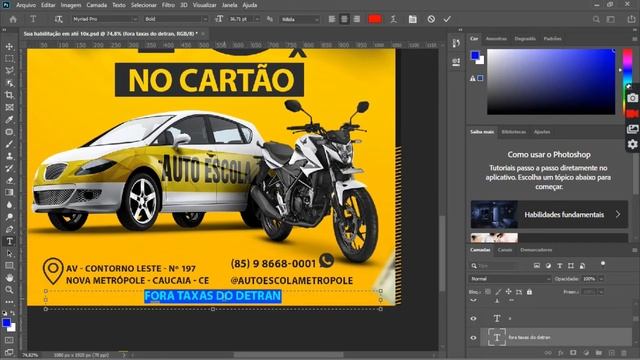Click the blue foreground color swatch in toolbar
Screen dimensions: 640x360
pos(6,323)
